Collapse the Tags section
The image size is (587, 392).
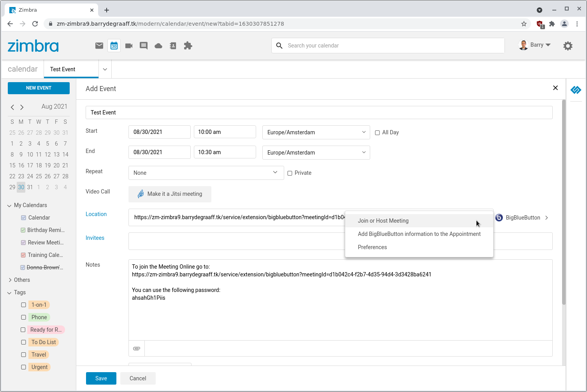tap(9, 293)
